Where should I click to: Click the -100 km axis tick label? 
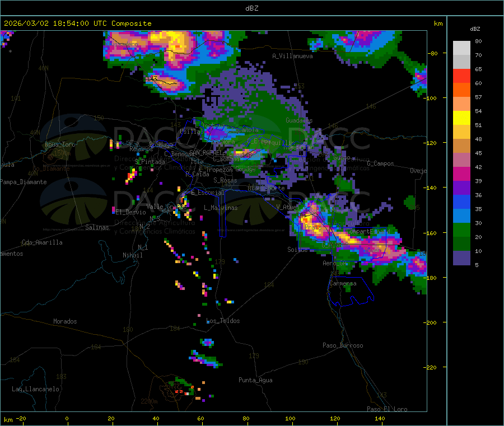tap(430, 98)
